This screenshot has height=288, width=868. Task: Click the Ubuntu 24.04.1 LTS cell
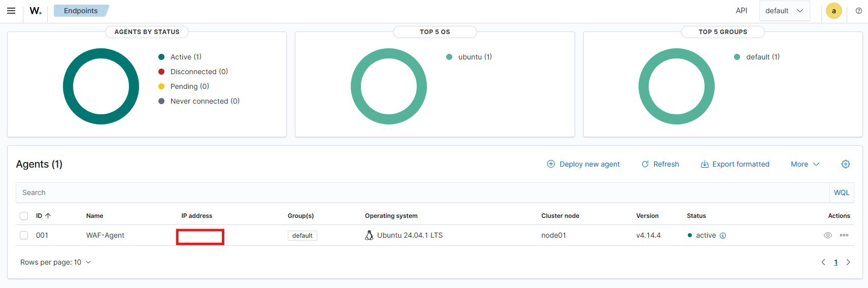click(410, 235)
